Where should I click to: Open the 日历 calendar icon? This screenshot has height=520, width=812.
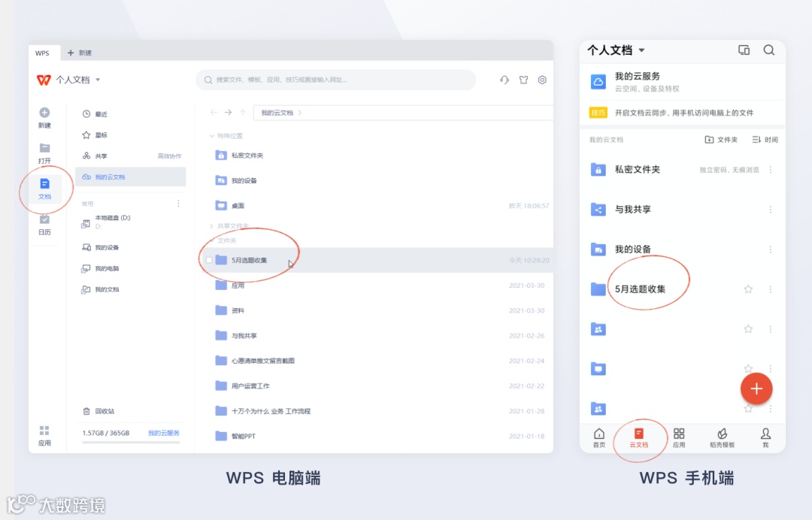(44, 219)
